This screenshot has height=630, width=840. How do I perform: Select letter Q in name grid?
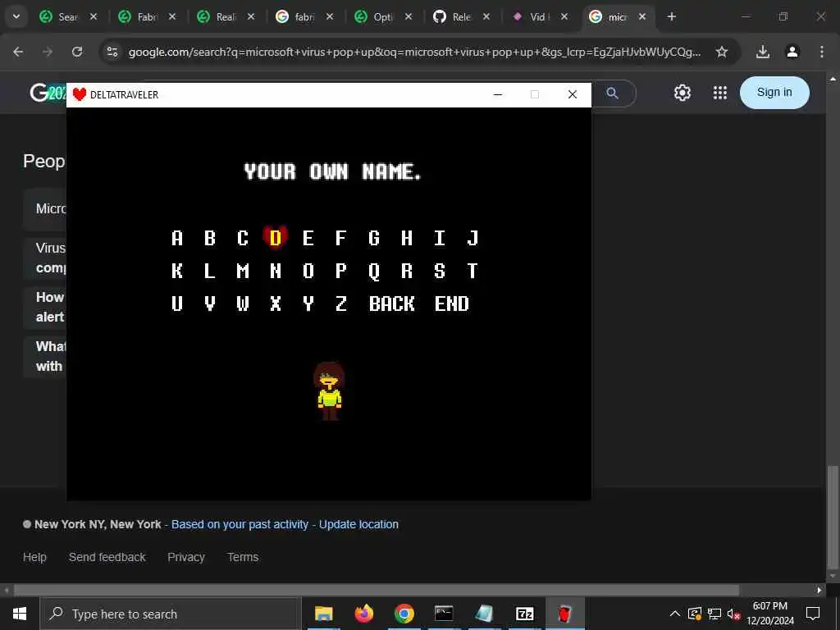pos(374,272)
